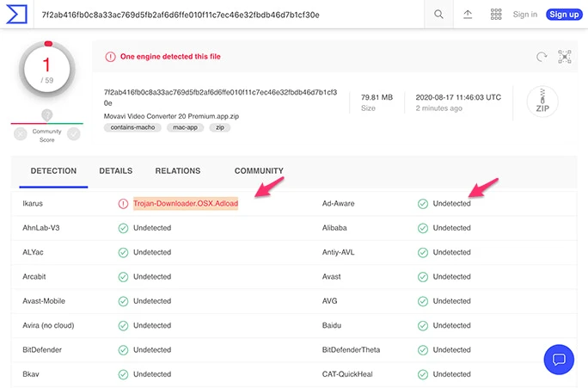
Task: Select the 2020-08-17 11:46:03 UTC timestamp
Action: coord(458,97)
